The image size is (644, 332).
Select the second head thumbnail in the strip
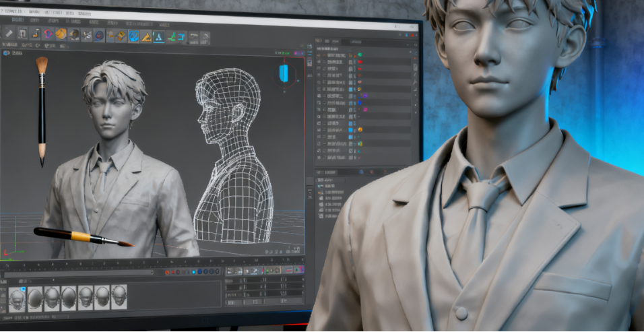[x=35, y=298]
